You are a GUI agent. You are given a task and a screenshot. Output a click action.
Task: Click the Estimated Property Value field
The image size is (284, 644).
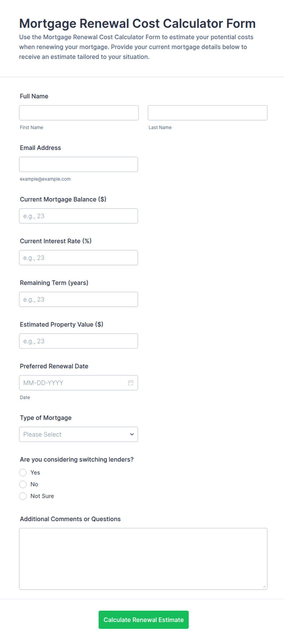click(78, 341)
